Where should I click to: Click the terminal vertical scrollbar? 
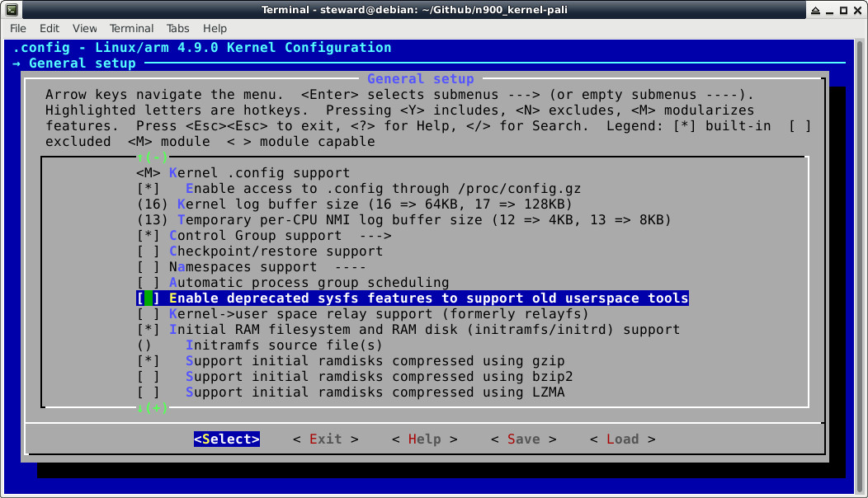(860, 267)
